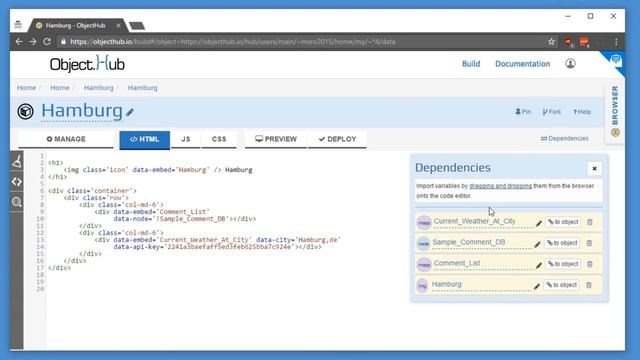This screenshot has height=360, width=640.
Task: Toggle the Dependencies panel link
Action: point(564,139)
